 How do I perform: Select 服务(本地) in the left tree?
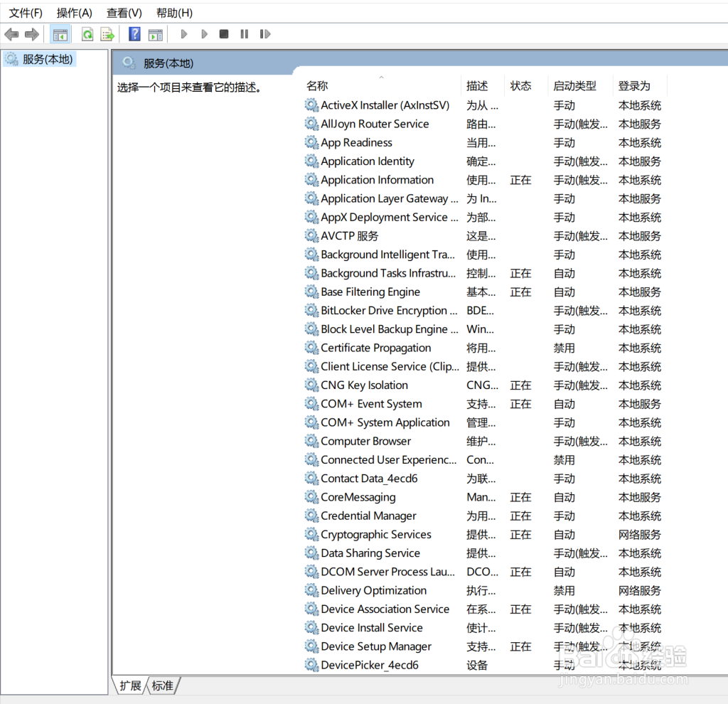tap(40, 60)
